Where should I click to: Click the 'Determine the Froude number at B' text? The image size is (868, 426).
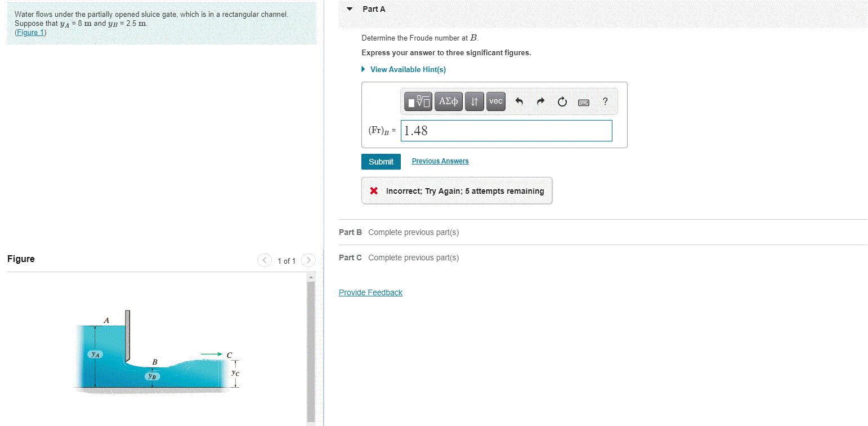click(x=420, y=38)
